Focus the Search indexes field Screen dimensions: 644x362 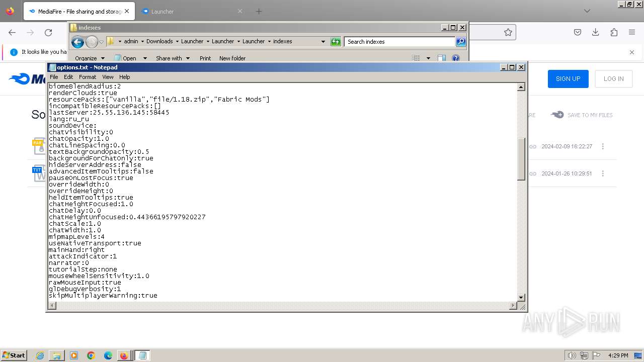point(400,42)
